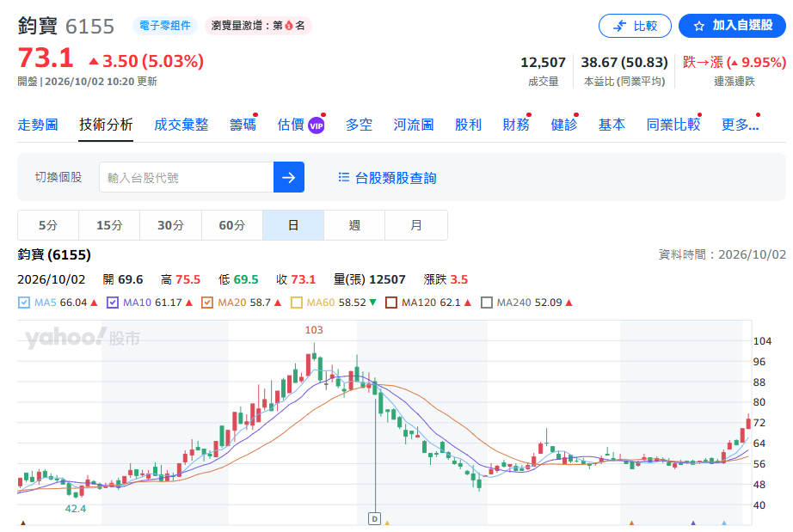Select the 5分 chart interval
The image size is (793, 532).
click(x=48, y=225)
